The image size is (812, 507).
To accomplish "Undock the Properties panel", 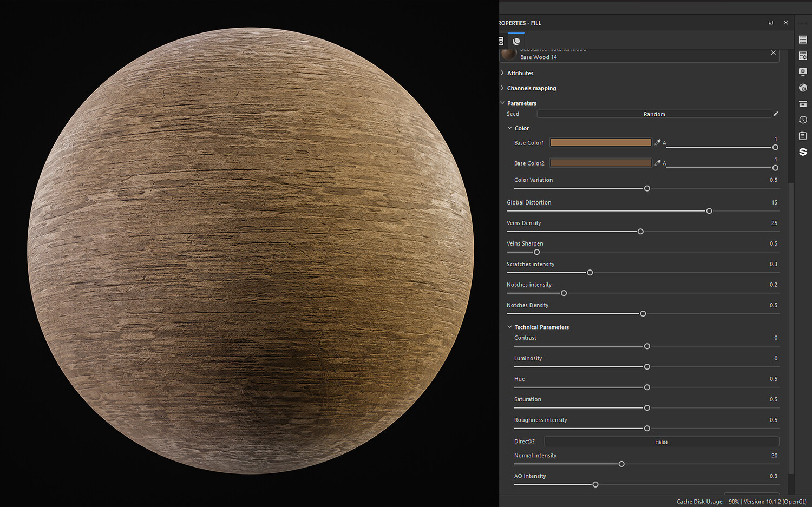I will click(x=771, y=23).
